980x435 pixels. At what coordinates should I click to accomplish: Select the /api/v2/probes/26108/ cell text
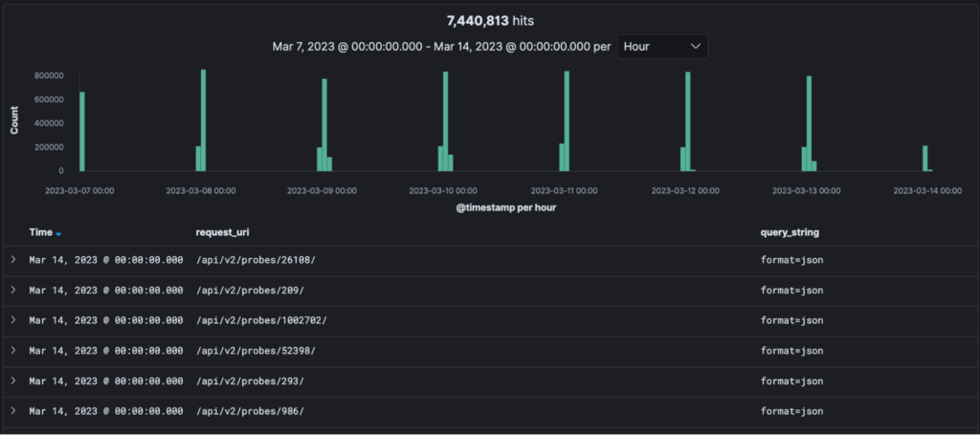pyautogui.click(x=256, y=260)
